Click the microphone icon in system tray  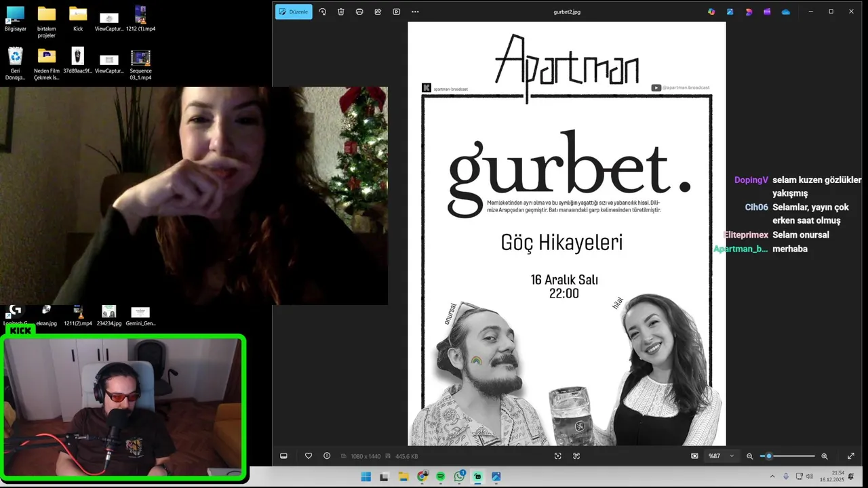pyautogui.click(x=786, y=476)
